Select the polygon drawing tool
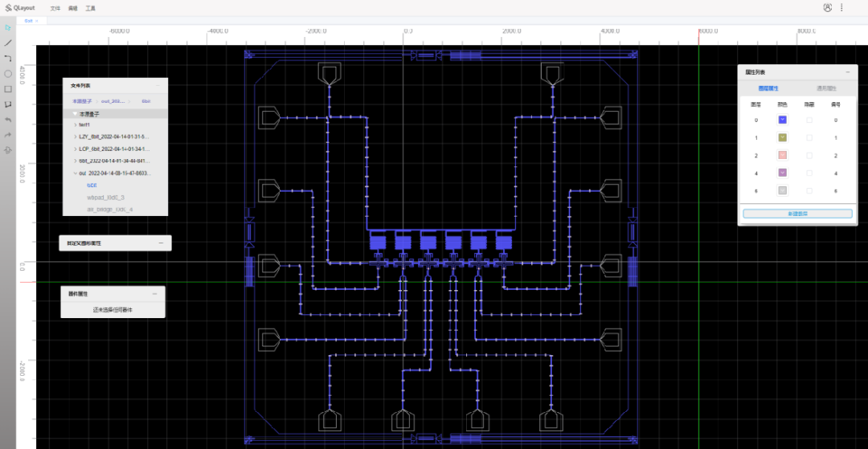This screenshot has width=868, height=449. [x=8, y=104]
